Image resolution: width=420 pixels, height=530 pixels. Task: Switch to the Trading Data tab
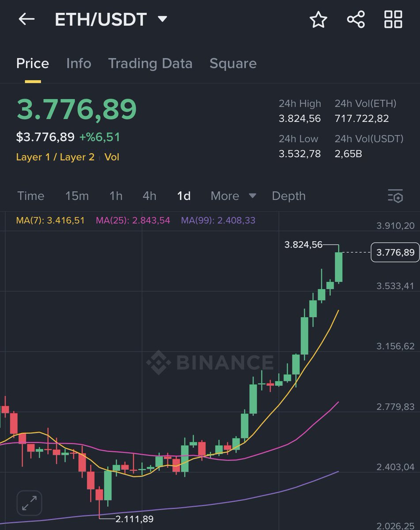pyautogui.click(x=150, y=63)
